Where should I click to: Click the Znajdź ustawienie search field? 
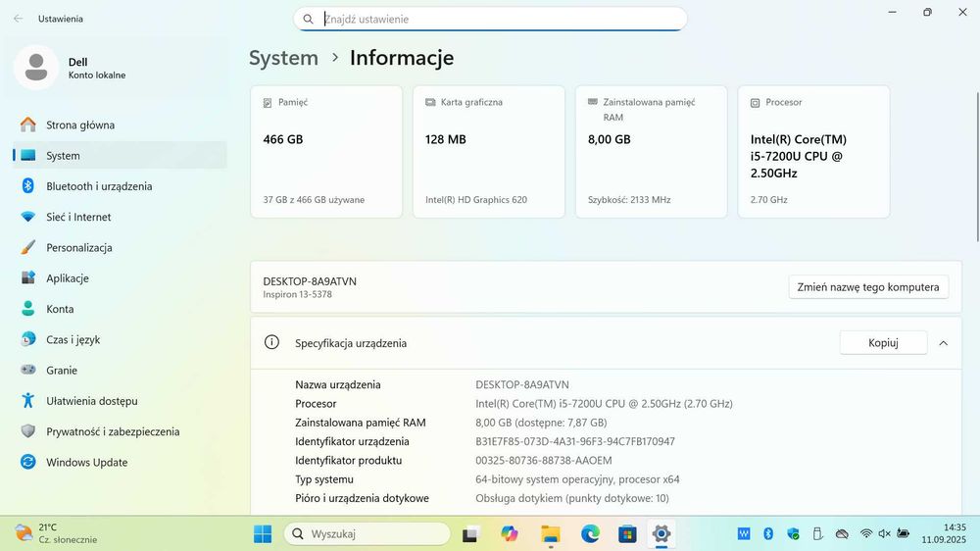(x=490, y=19)
